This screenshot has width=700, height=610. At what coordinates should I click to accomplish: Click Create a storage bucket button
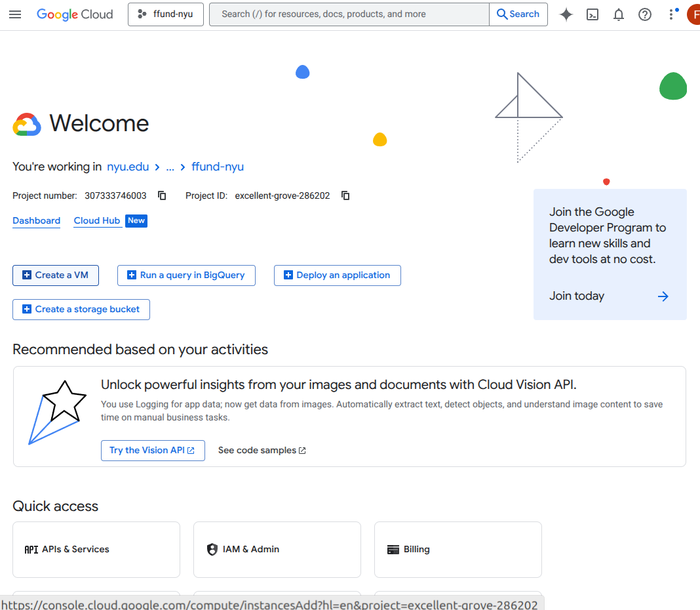81,310
